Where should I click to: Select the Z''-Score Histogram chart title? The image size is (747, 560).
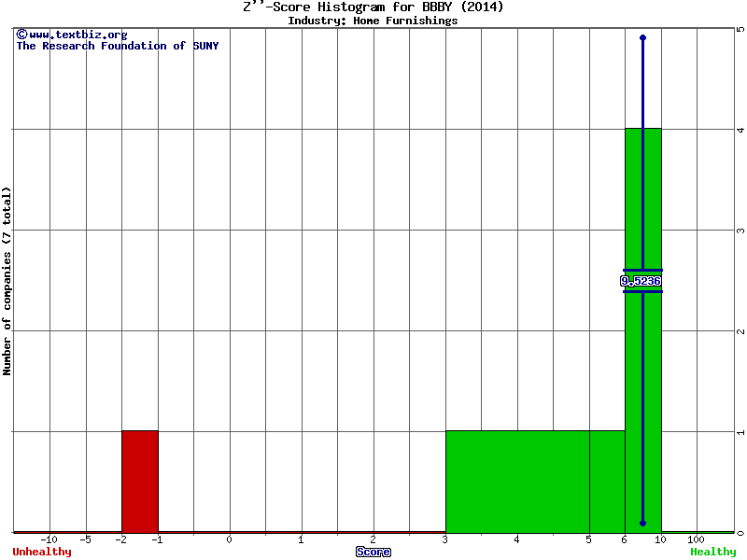tap(373, 7)
